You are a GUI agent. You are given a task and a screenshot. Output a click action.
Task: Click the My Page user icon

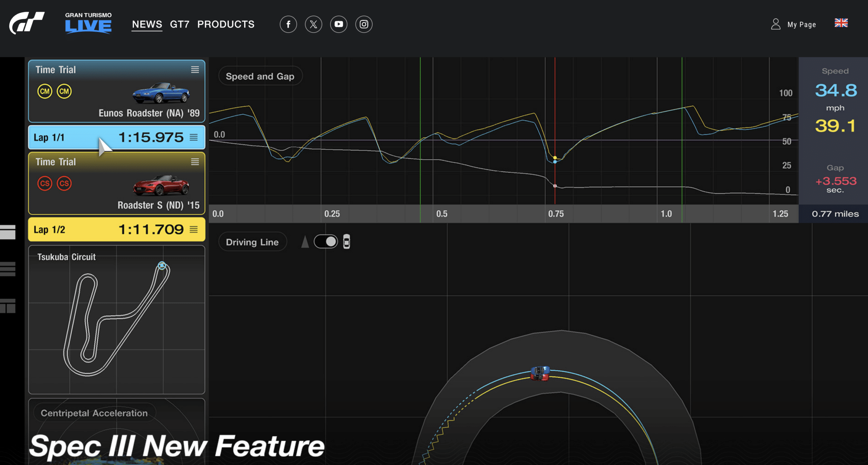[775, 24]
